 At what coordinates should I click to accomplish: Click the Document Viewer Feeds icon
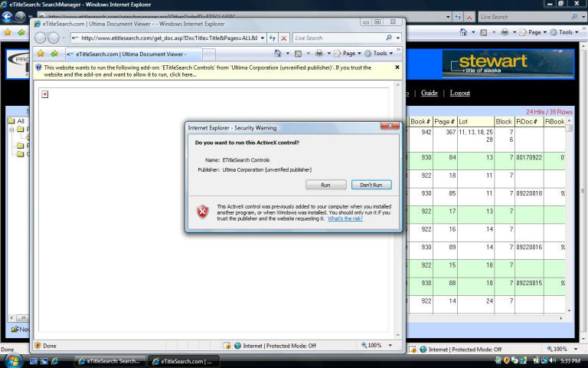point(298,54)
